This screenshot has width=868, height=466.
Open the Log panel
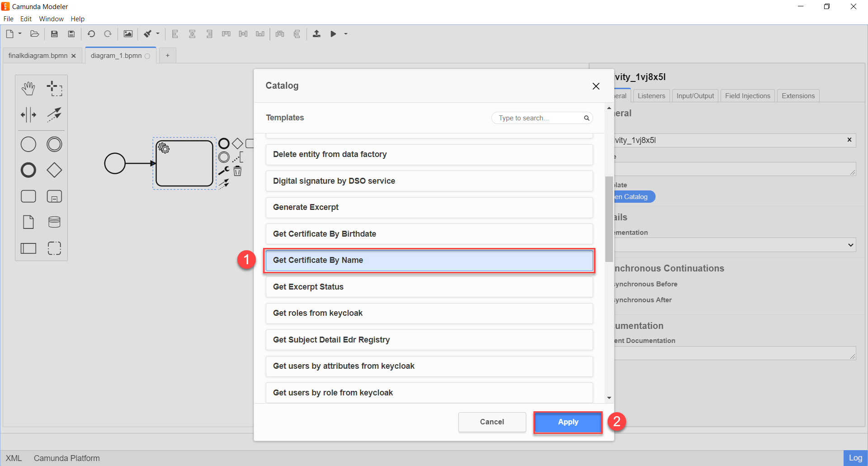point(855,458)
